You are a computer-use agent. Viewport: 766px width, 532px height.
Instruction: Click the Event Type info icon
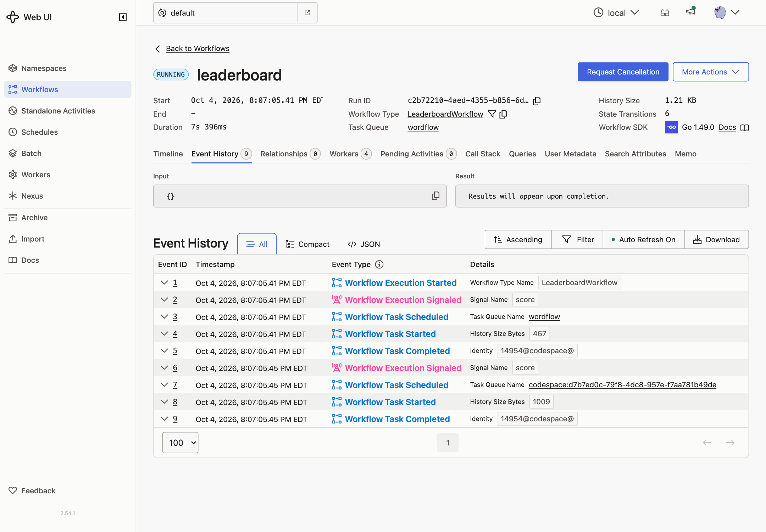click(379, 265)
